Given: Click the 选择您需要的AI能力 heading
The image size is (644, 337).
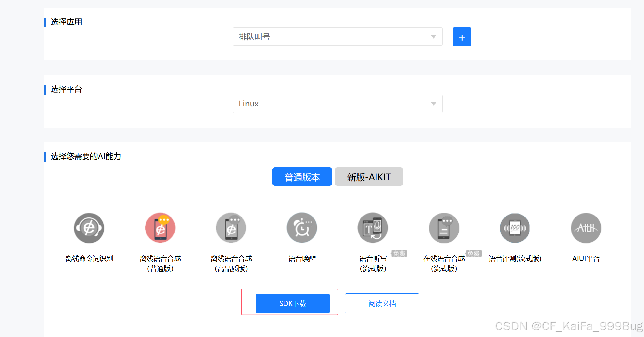Looking at the screenshot, I should click(x=86, y=156).
